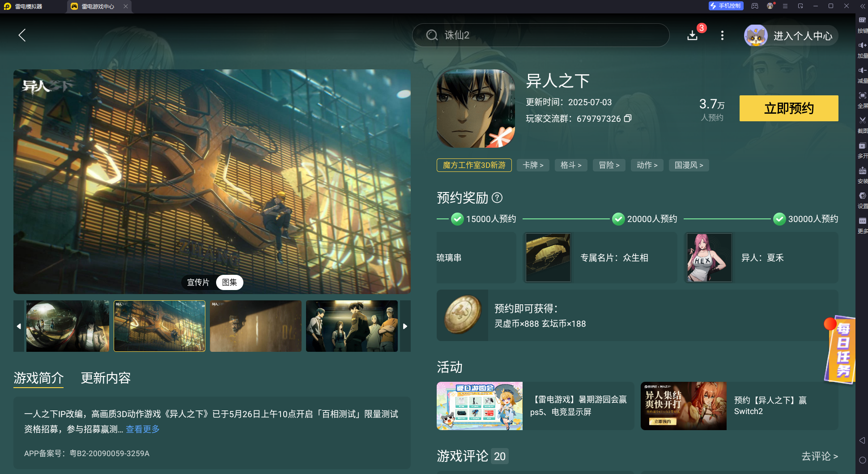Viewport: 868px width, 474px height.
Task: Select the brown wall shadow thumbnail
Action: pos(255,326)
